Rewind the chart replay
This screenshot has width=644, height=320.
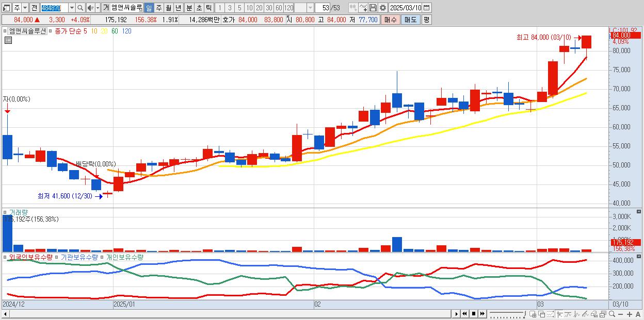pyautogui.click(x=464, y=314)
